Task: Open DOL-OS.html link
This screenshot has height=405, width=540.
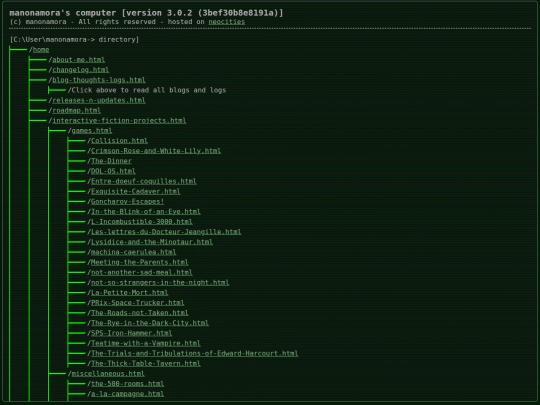Action: (113, 171)
